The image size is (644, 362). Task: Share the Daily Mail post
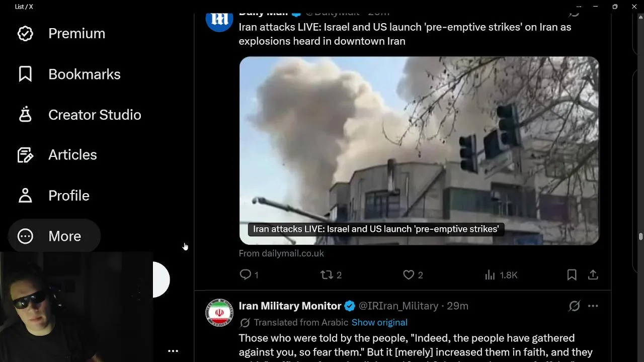pos(593,275)
